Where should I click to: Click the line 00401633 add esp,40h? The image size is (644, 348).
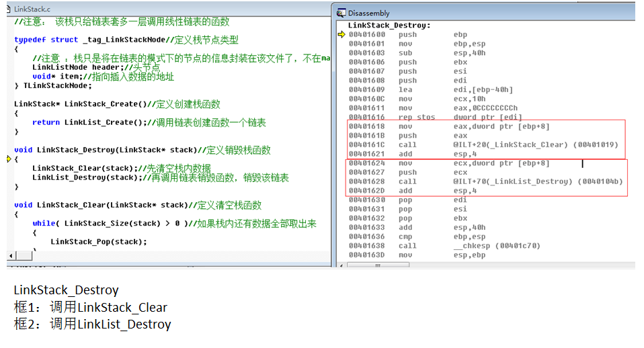(417, 227)
